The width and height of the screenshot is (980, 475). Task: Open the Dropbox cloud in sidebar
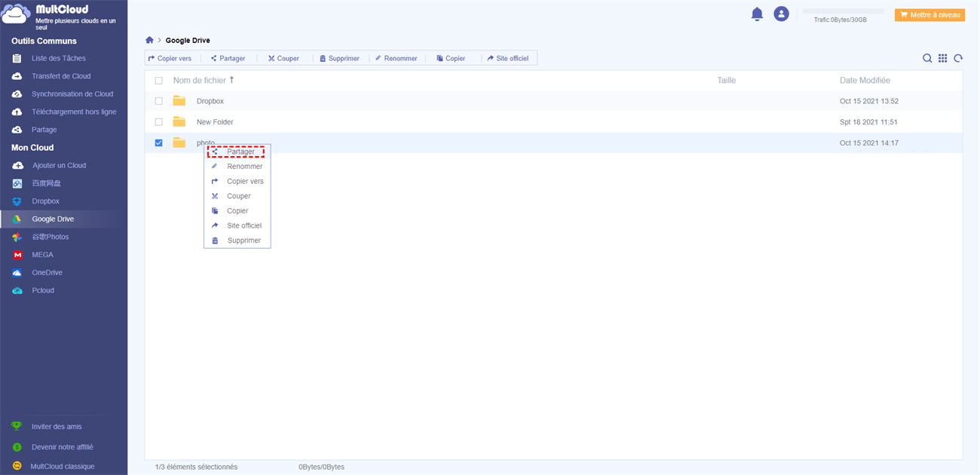[45, 201]
